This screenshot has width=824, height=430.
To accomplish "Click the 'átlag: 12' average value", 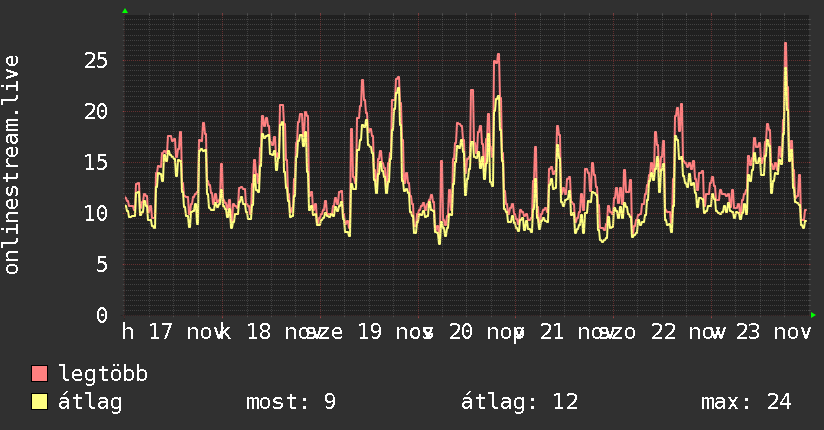I will pos(519,402).
